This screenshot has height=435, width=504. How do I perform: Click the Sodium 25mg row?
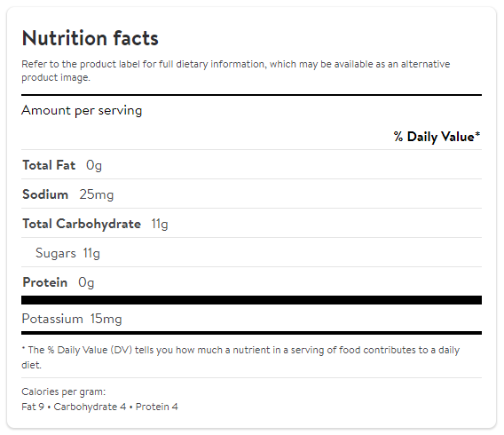[x=251, y=194]
